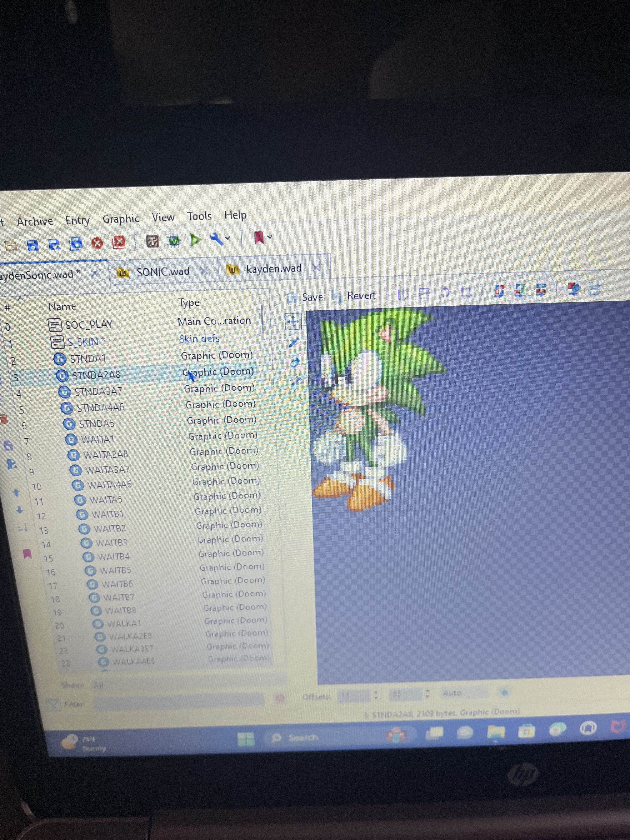This screenshot has height=840, width=630.
Task: Open the View menu
Action: [163, 217]
